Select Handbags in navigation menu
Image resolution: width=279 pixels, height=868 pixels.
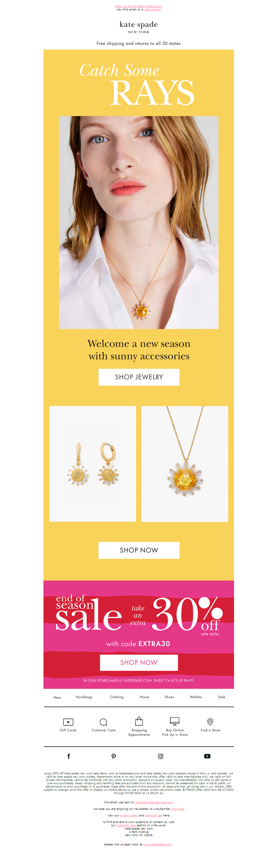84,697
